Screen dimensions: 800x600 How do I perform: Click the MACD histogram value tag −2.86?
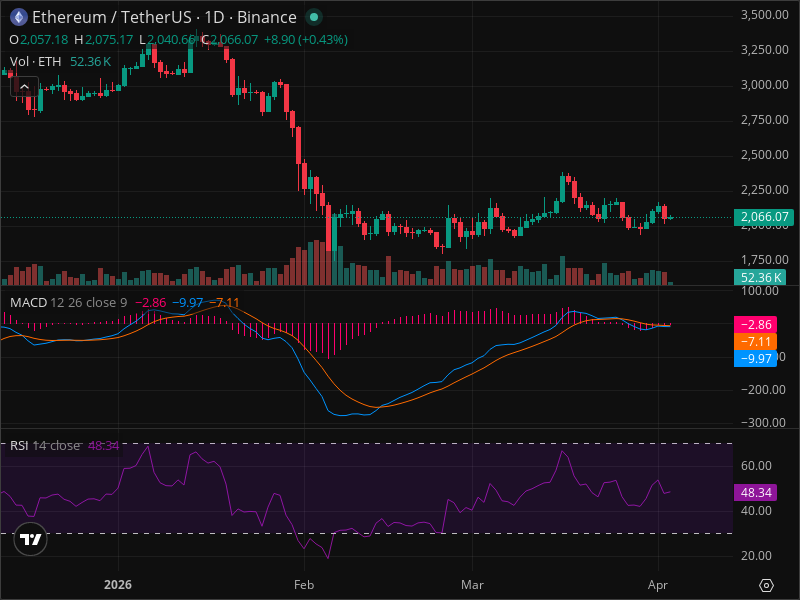[756, 324]
